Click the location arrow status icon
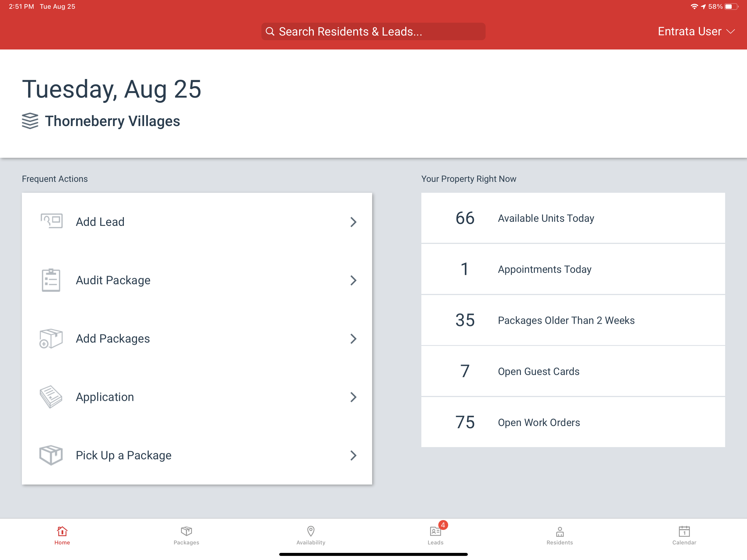Viewport: 747px width, 560px height. (x=703, y=6)
